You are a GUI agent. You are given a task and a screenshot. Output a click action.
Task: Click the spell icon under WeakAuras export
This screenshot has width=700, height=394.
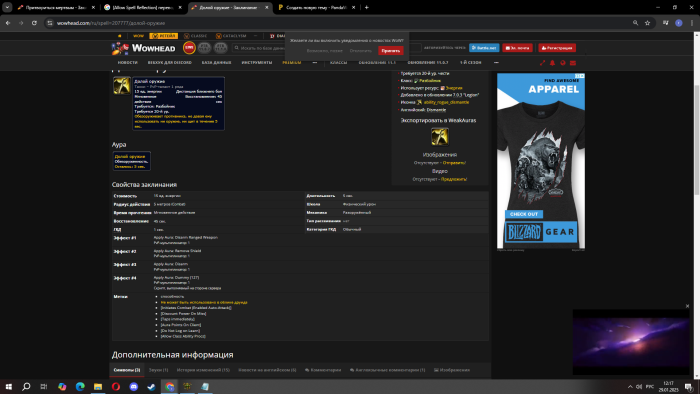point(439,137)
